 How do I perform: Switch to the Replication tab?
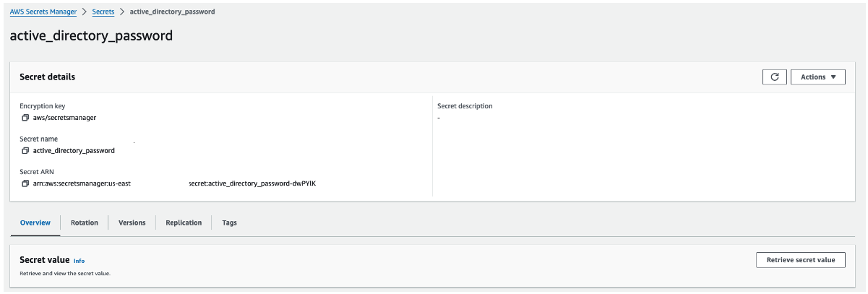(184, 222)
